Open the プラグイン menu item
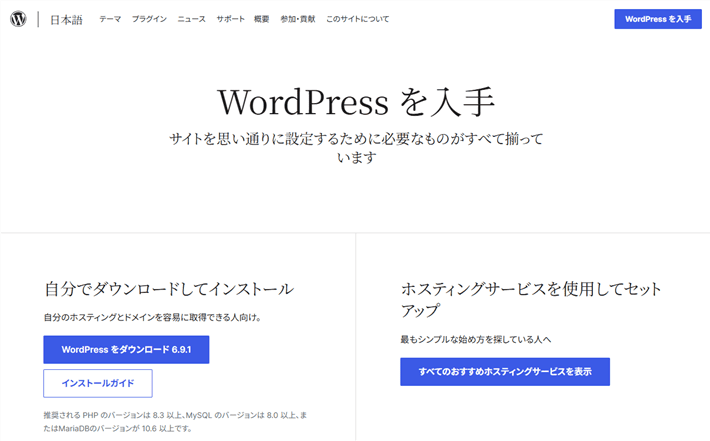The image size is (710, 441). coord(149,19)
